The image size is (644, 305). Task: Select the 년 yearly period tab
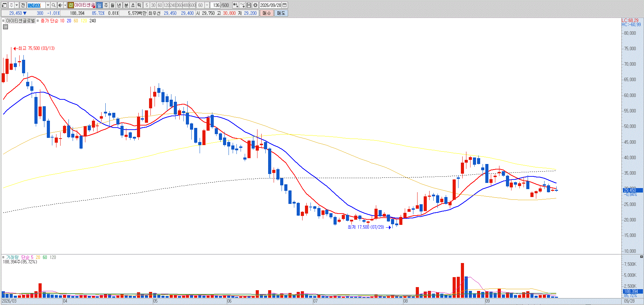coord(119,5)
